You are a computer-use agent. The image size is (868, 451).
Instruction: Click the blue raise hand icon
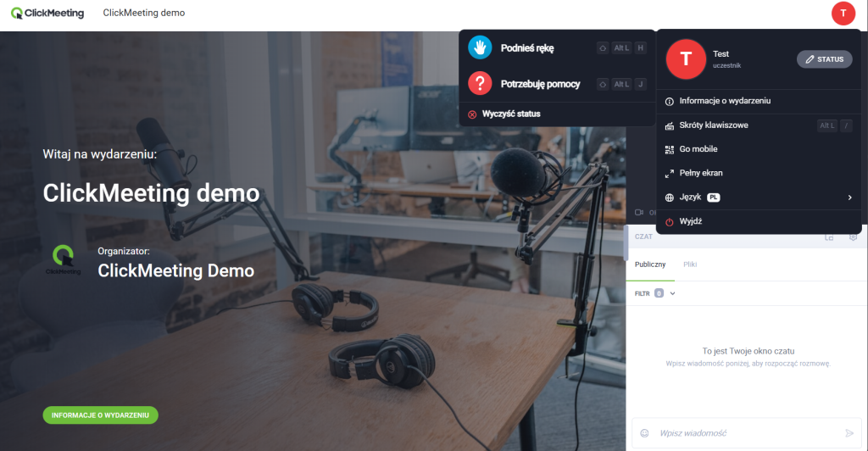coord(480,48)
